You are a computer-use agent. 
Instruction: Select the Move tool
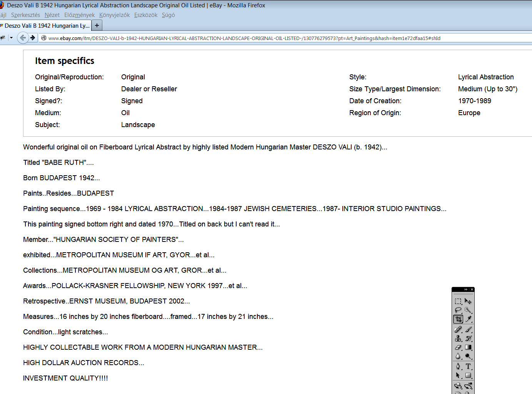pos(468,301)
